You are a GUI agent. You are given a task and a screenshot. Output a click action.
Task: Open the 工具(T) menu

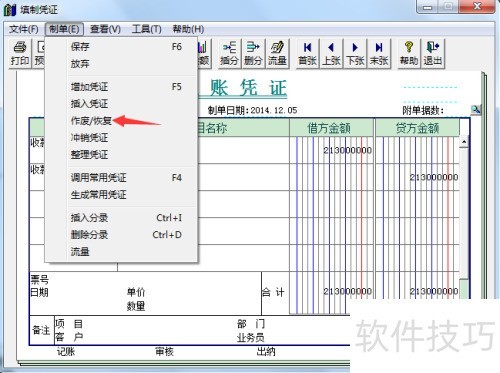147,29
